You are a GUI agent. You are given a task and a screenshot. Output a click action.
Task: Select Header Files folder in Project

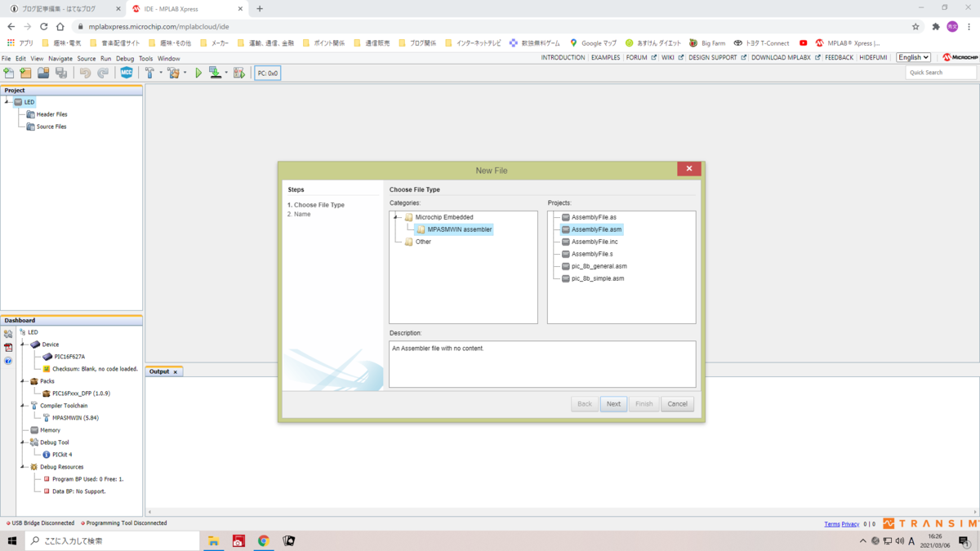[47, 114]
